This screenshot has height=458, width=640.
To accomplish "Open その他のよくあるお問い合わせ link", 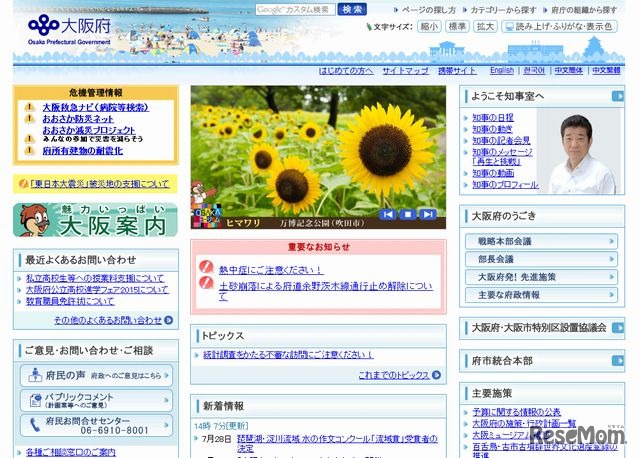I will coord(108,320).
